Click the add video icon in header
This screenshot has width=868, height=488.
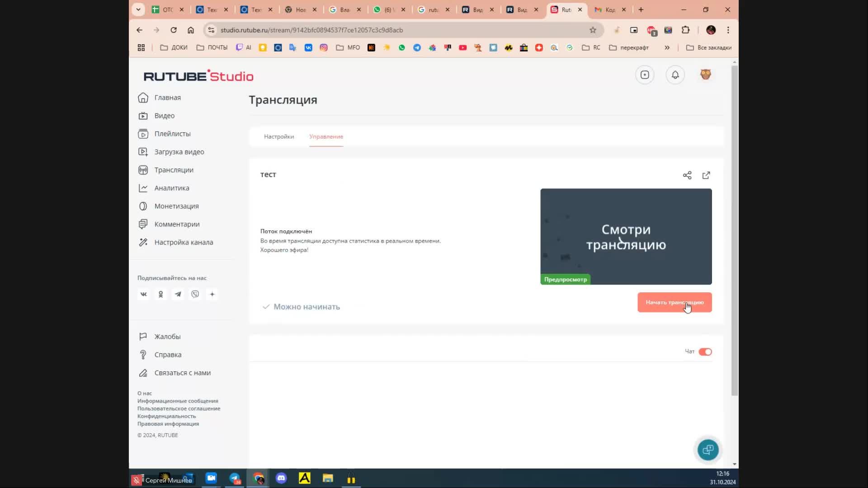tap(645, 75)
